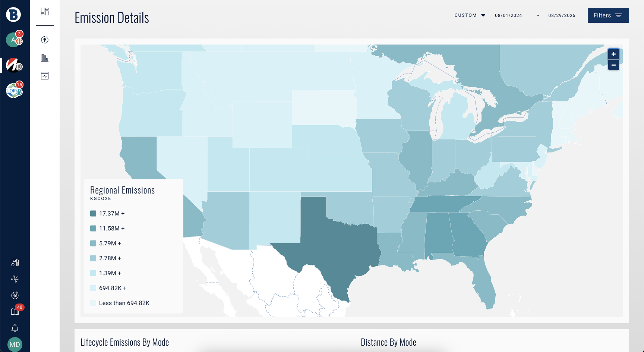644x352 pixels.
Task: Open the network nodes icon
Action: tap(15, 279)
